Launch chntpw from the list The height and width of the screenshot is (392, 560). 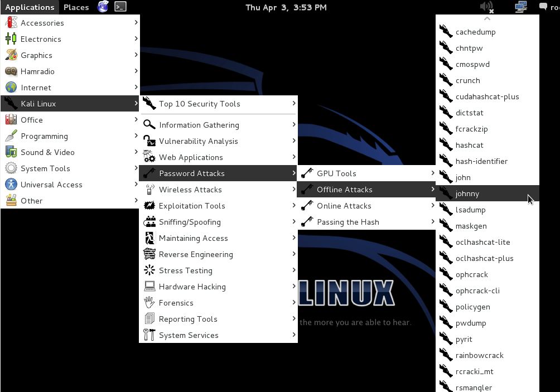point(487,48)
